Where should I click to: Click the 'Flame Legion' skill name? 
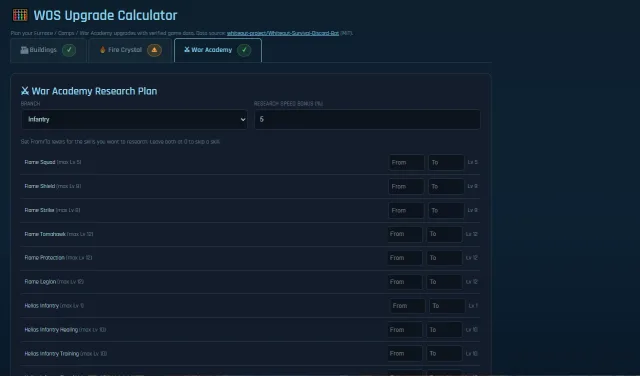(x=40, y=282)
